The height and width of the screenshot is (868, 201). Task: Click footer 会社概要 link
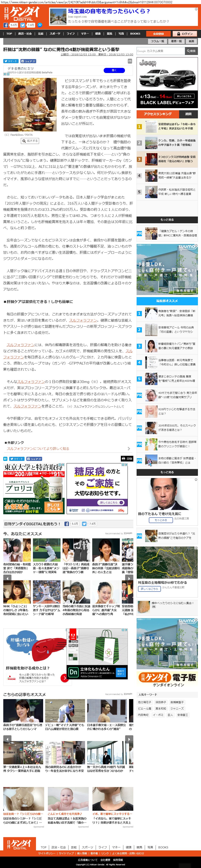point(105,860)
